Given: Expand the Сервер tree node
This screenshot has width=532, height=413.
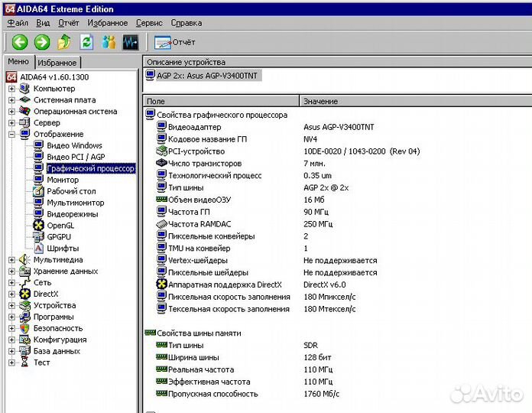Looking at the screenshot, I should click(x=11, y=123).
